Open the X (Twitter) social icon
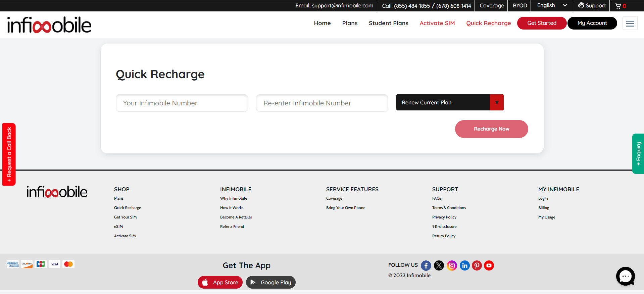 click(x=439, y=265)
